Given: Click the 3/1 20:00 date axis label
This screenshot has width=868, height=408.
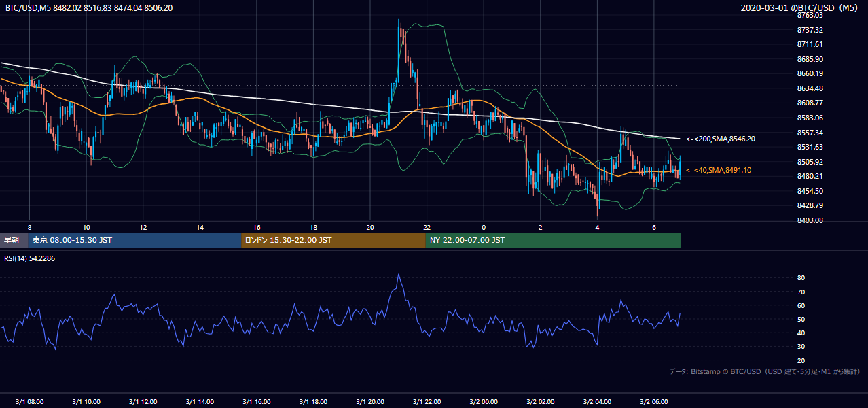Looking at the screenshot, I should 370,401.
